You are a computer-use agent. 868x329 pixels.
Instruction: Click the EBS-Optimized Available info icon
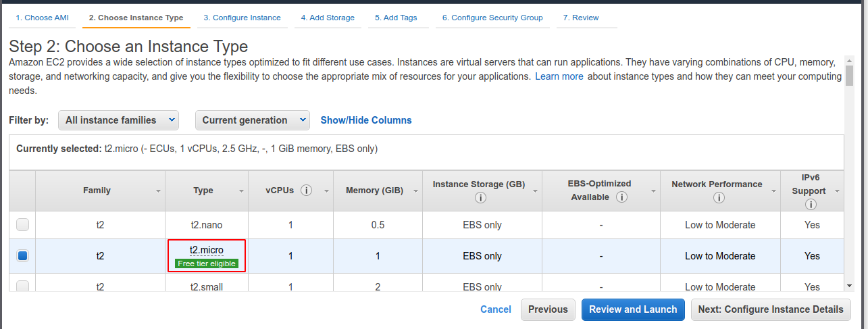point(621,197)
